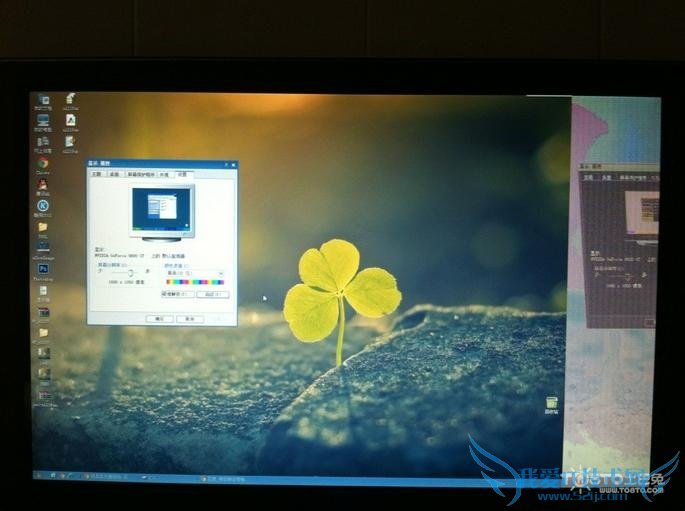Open the blue K music player icon
685x511 pixels.
[43, 207]
